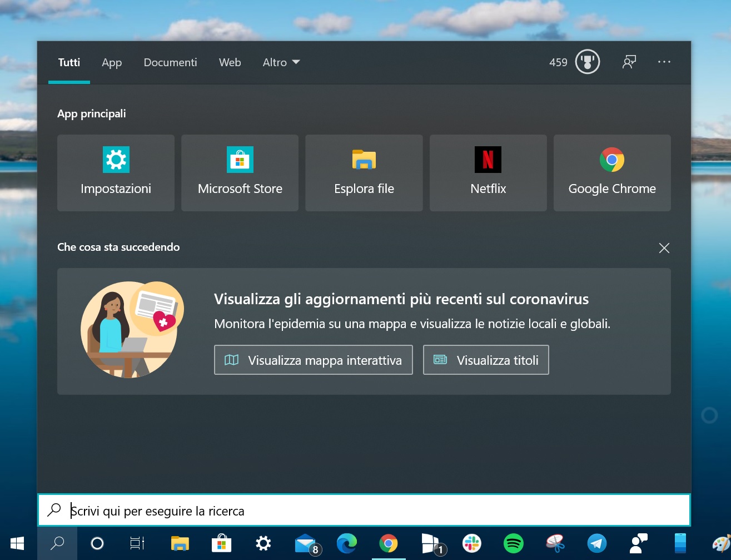Screen dimensions: 731x560
Task: Click the coronavirus updates headline
Action: click(x=401, y=299)
